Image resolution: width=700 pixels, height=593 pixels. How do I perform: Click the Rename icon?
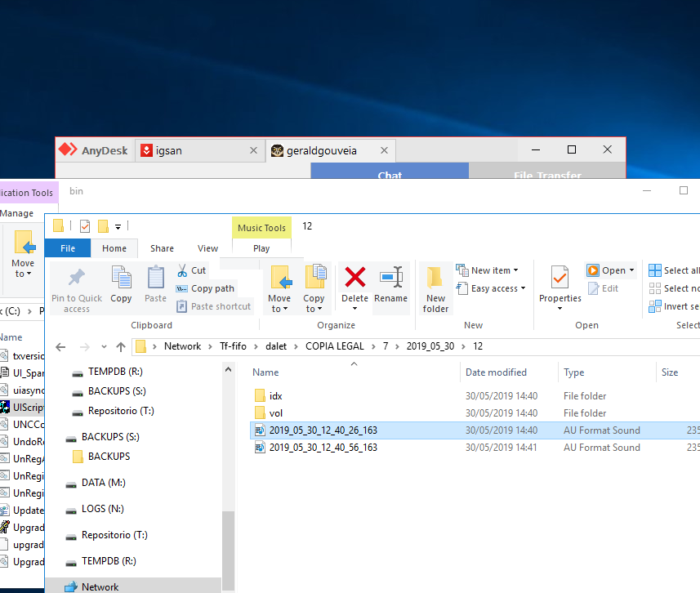391,277
